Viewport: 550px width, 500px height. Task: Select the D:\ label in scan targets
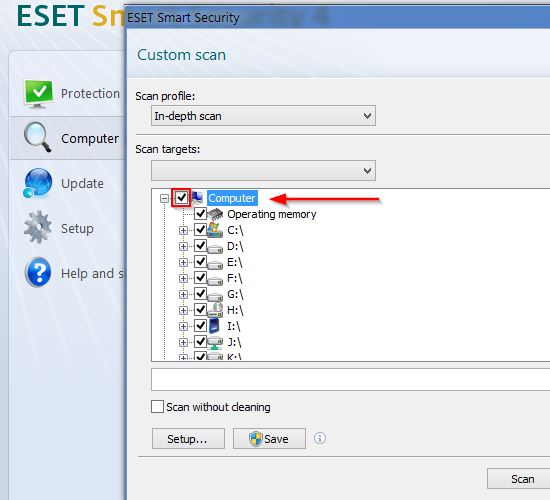point(235,246)
